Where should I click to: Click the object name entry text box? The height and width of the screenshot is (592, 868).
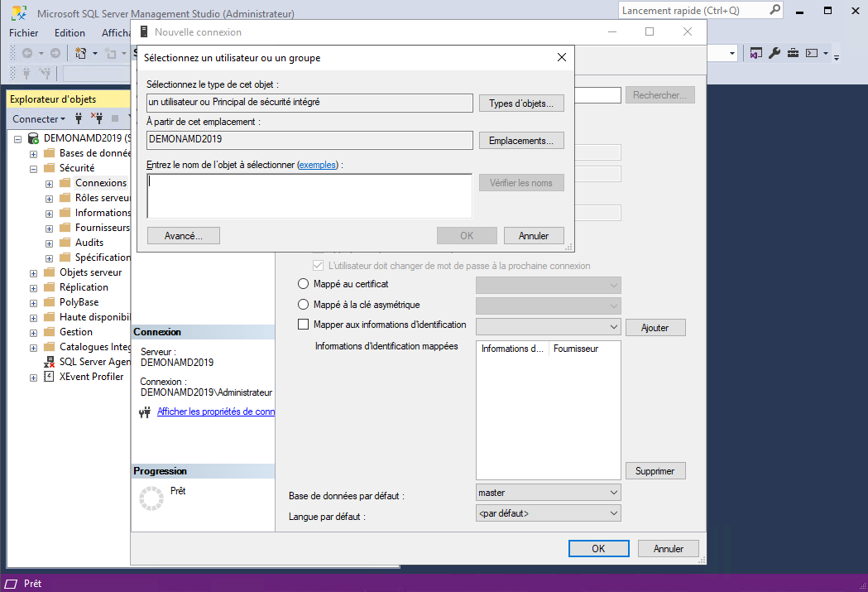(309, 195)
